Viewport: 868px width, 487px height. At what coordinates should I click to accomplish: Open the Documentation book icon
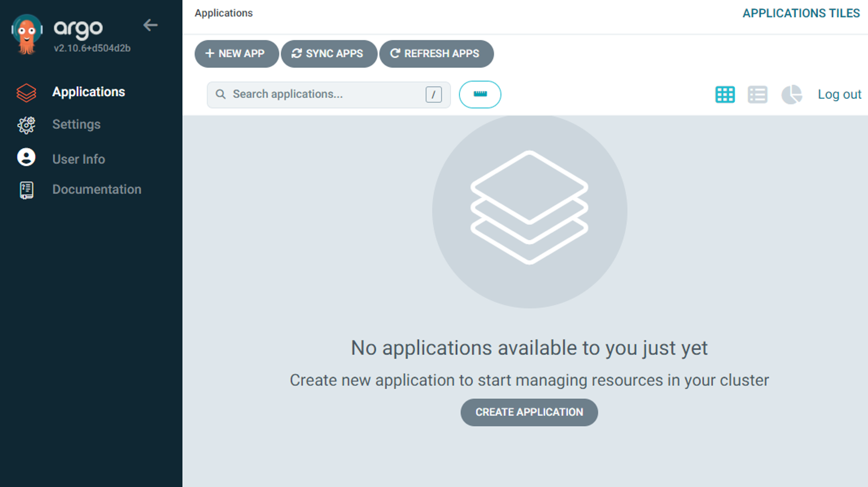coord(26,190)
